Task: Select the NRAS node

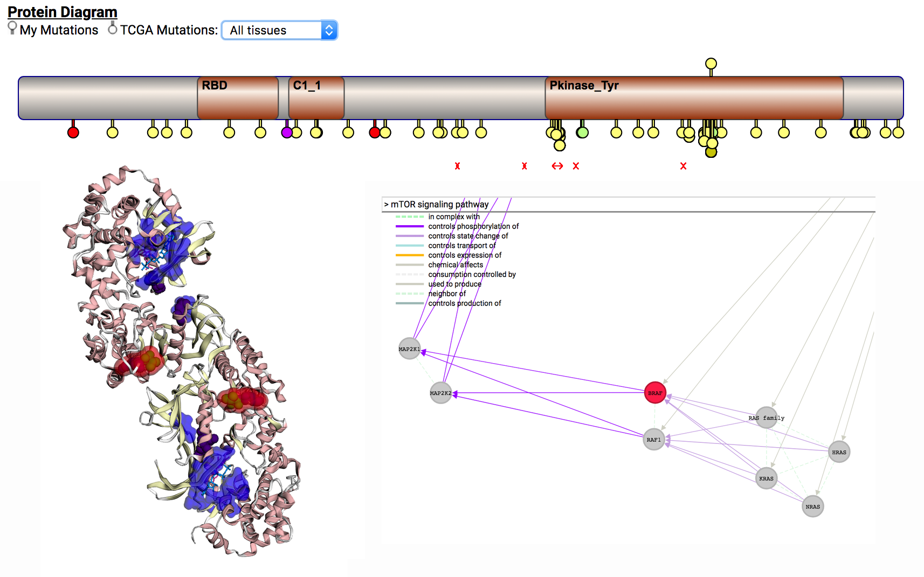Action: [x=812, y=506]
